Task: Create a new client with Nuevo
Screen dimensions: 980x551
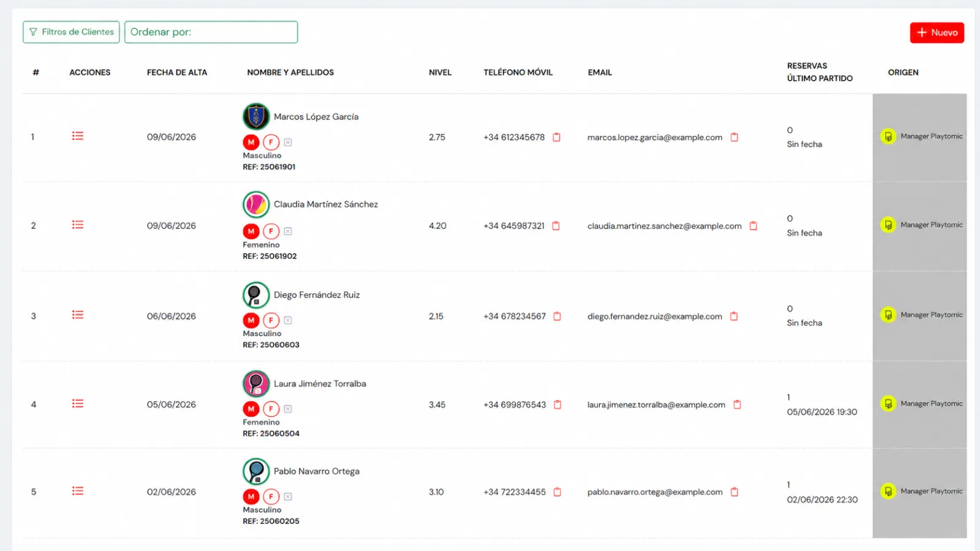Action: [937, 32]
